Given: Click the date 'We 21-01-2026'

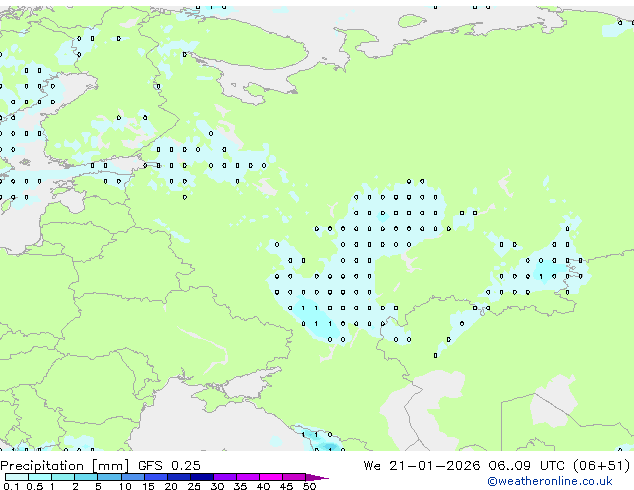Looking at the screenshot, I should (422, 466).
